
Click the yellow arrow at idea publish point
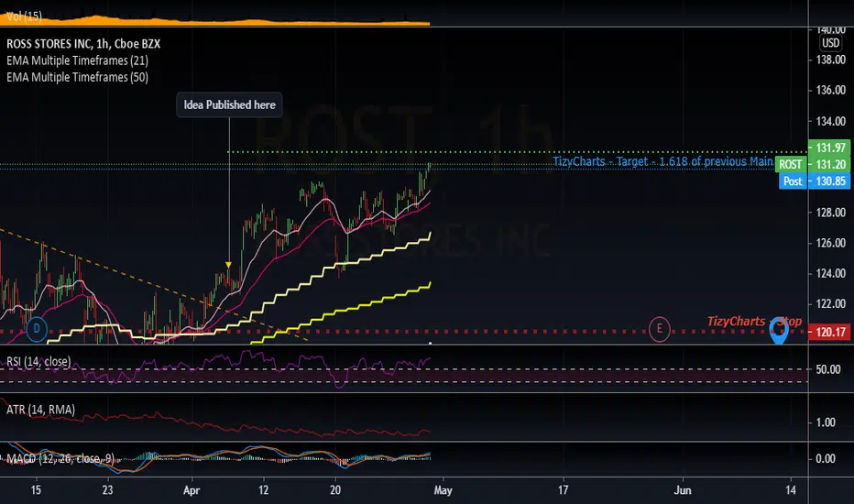(228, 264)
